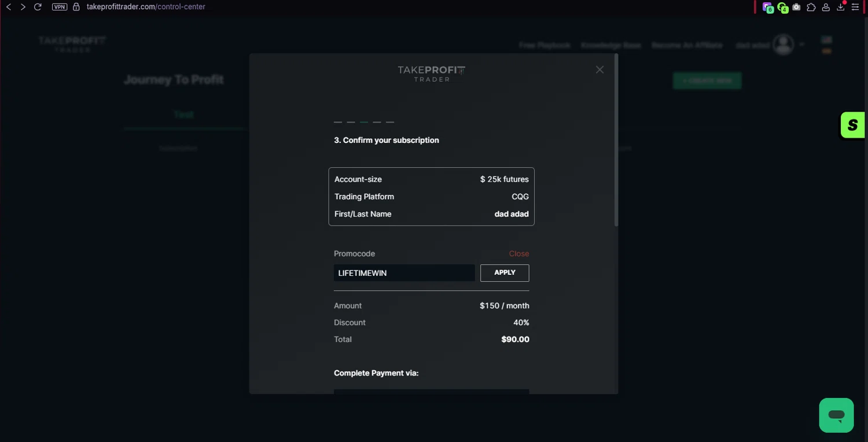The width and height of the screenshot is (868, 442).
Task: Switch to the Test tab behind dialog
Action: (183, 115)
